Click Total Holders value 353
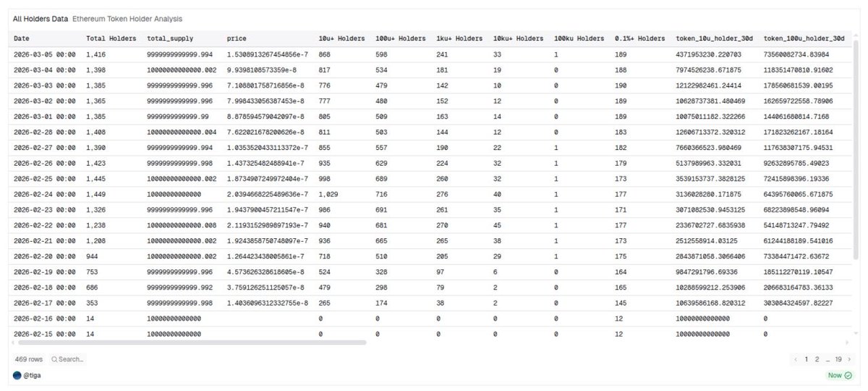The image size is (868, 391). [92, 303]
